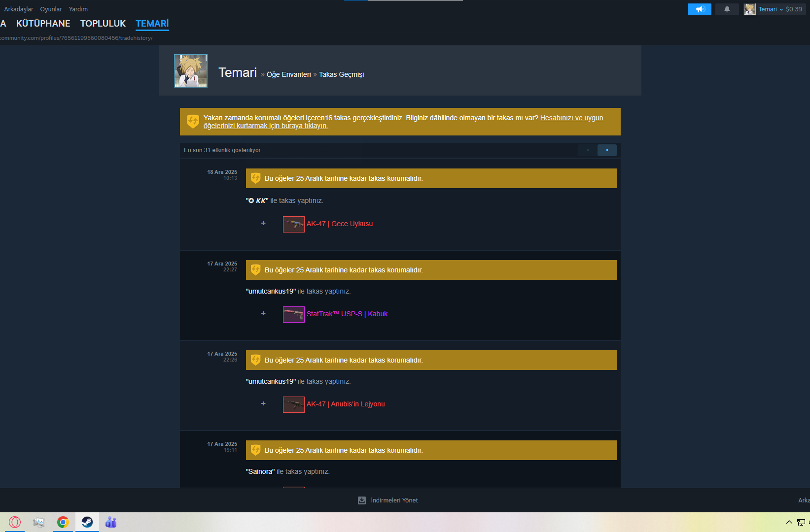Switch to the KÜTÜPHANE tab
The width and height of the screenshot is (810, 532).
[43, 24]
